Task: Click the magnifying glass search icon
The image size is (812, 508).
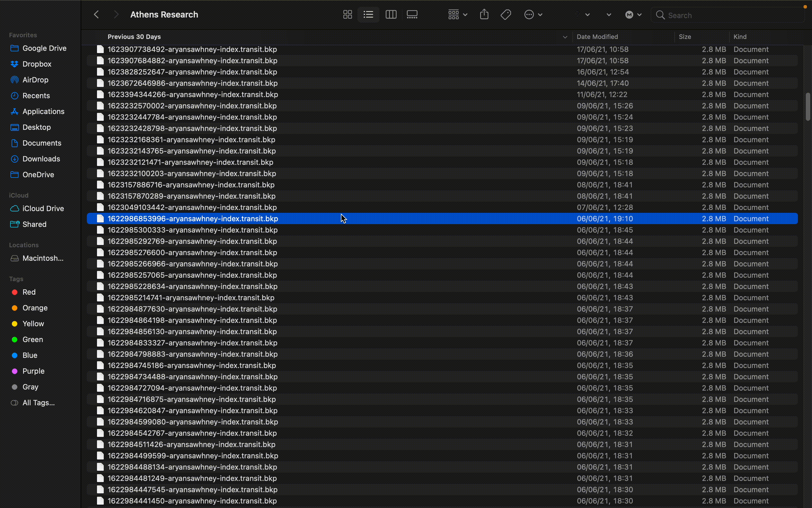Action: [660, 15]
